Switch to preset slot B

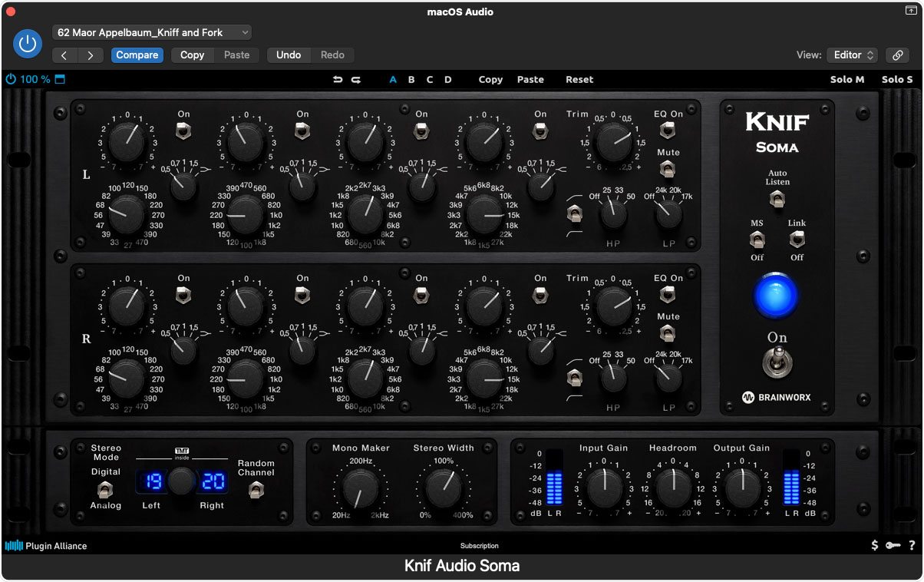411,79
